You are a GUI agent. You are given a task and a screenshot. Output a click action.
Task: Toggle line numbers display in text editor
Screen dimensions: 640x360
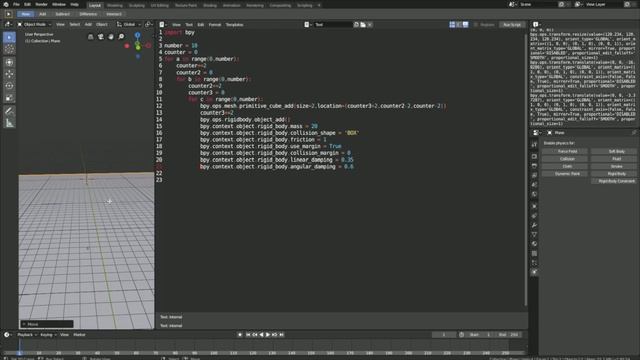[452, 24]
